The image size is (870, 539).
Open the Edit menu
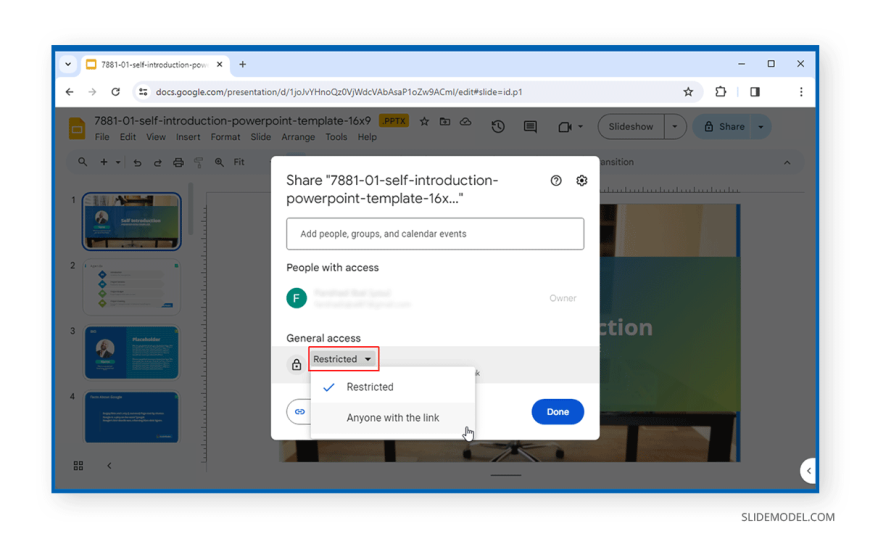pyautogui.click(x=128, y=137)
